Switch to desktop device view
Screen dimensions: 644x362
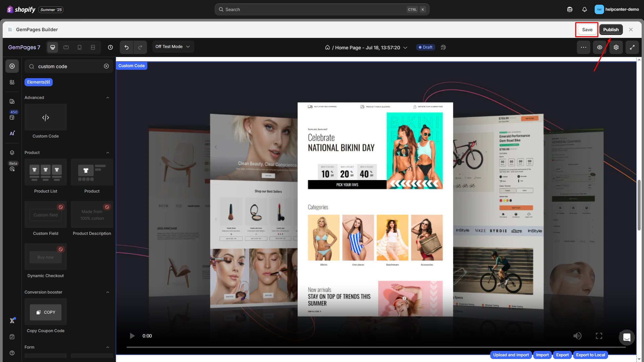pos(53,47)
